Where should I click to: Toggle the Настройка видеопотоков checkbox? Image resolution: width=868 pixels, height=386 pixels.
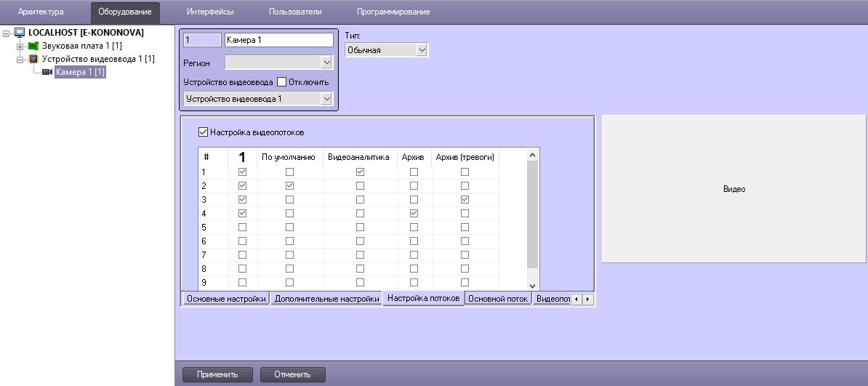pos(203,132)
